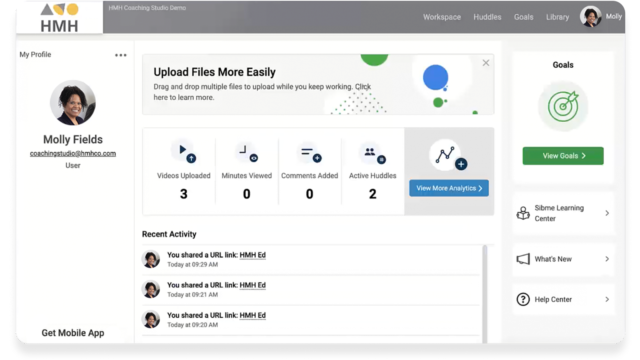Viewport: 640px width, 360px height.
Task: Click Molly's avatar in the header
Action: 590,17
